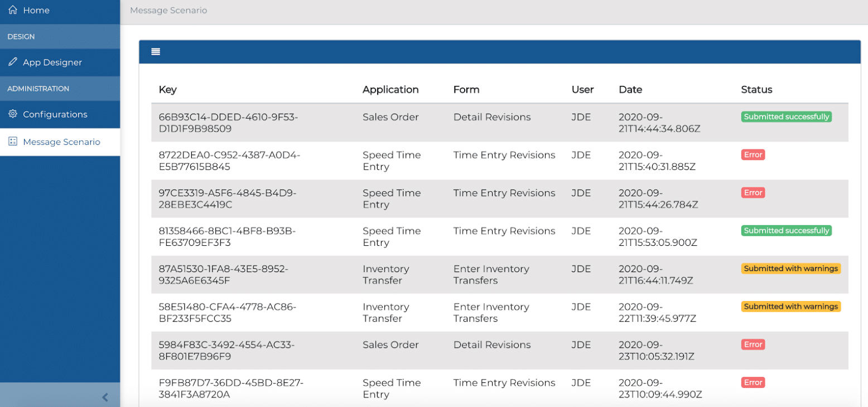Viewport: 868px width, 407px height.
Task: Click the Configurations gear icon
Action: [13, 114]
